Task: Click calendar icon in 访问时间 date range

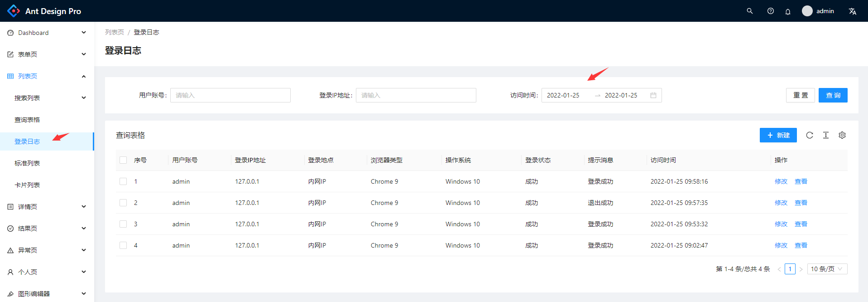Action: pos(653,95)
